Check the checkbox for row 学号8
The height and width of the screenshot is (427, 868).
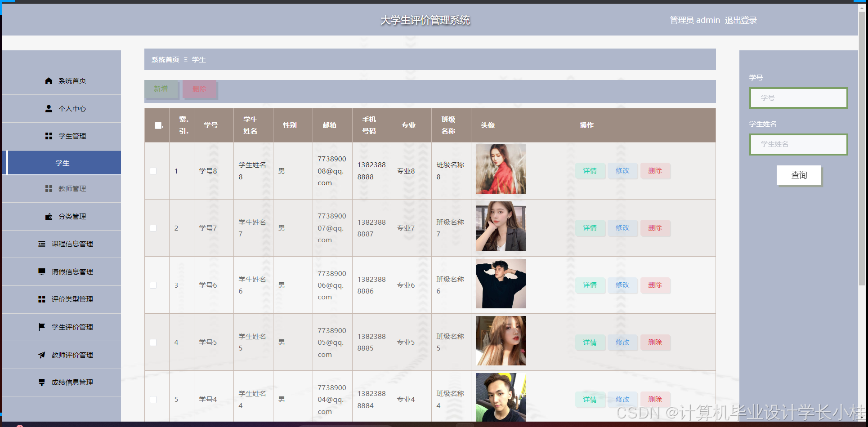click(153, 171)
